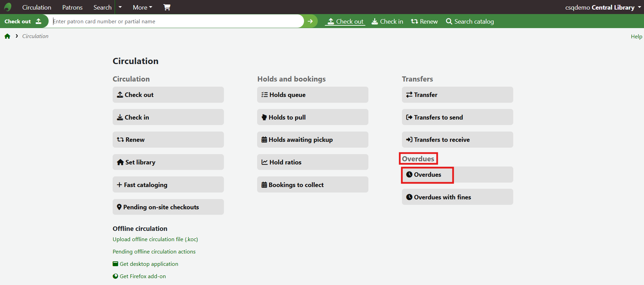The width and height of the screenshot is (644, 285).
Task: Open the Patrons menu item
Action: pyautogui.click(x=72, y=7)
